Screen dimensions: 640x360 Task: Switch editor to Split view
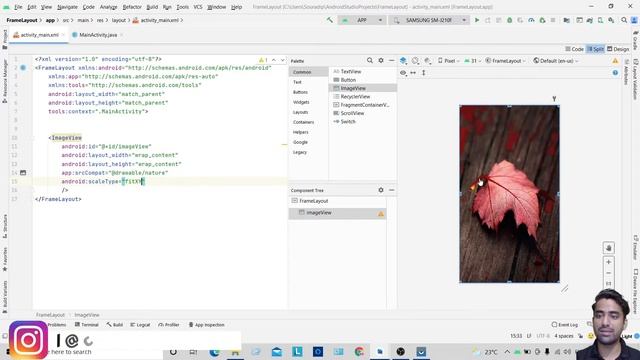595,49
